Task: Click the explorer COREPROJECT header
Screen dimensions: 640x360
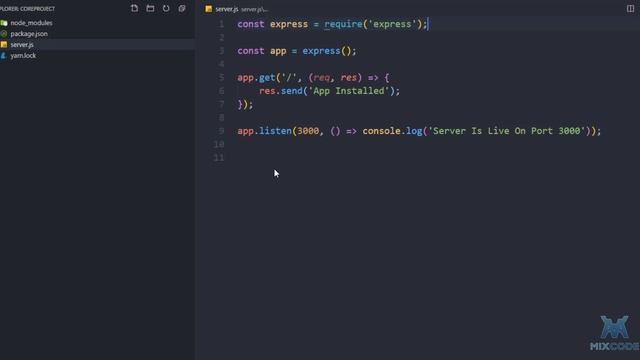Action: [27, 9]
